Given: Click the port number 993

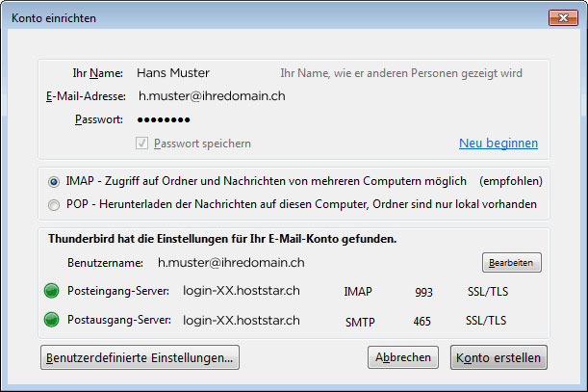Looking at the screenshot, I should tap(423, 292).
